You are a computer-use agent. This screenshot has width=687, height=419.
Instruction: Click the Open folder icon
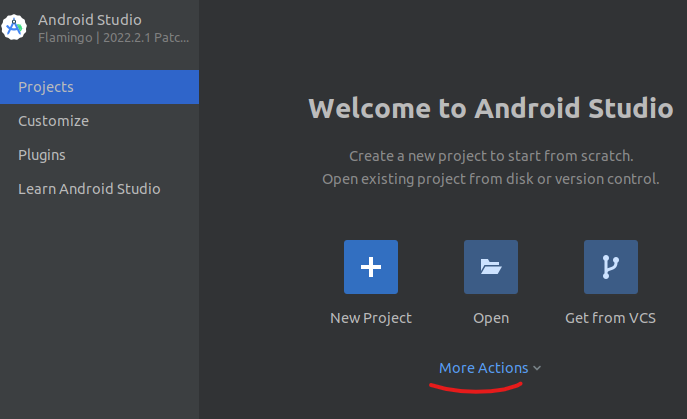tap(490, 267)
